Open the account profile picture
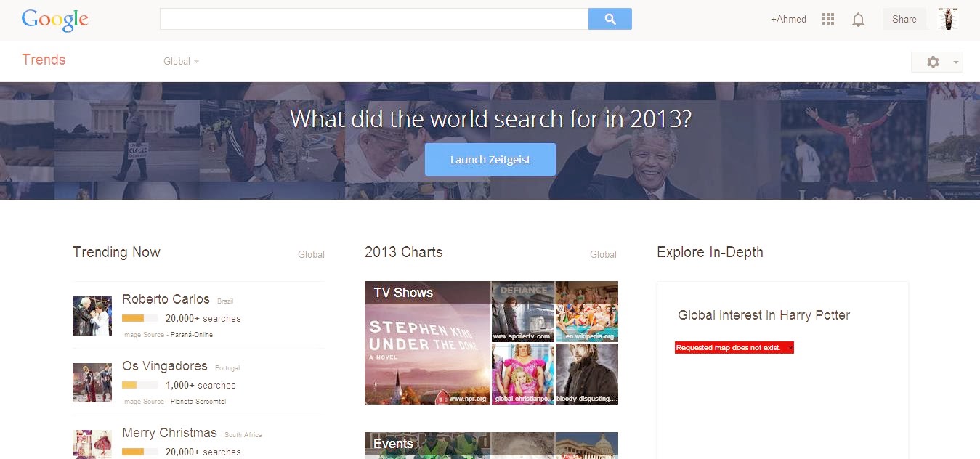 coord(948,19)
